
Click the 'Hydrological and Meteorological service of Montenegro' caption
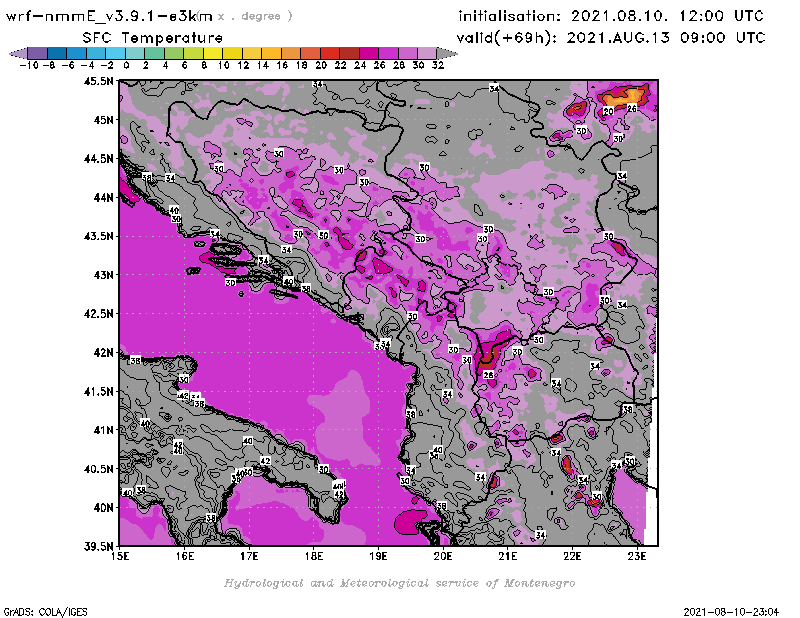point(399,583)
